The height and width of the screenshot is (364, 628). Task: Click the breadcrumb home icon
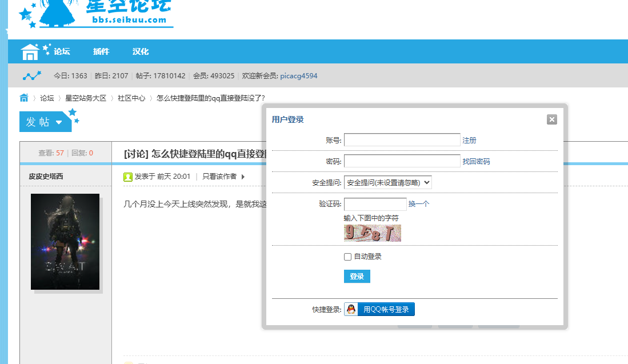(24, 98)
